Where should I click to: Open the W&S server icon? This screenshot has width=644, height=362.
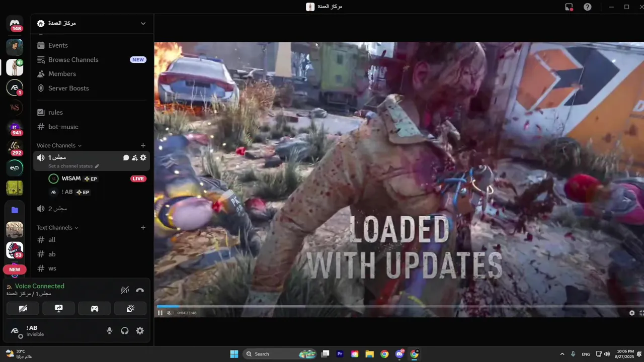[x=15, y=107]
